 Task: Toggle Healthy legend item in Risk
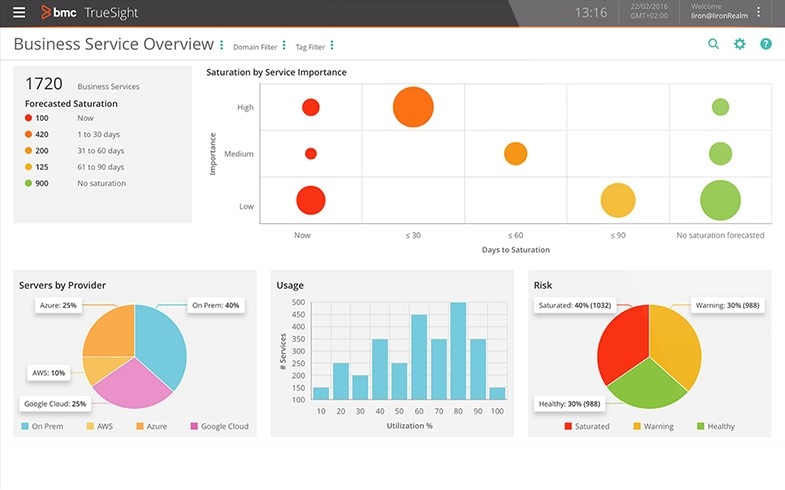click(x=716, y=426)
